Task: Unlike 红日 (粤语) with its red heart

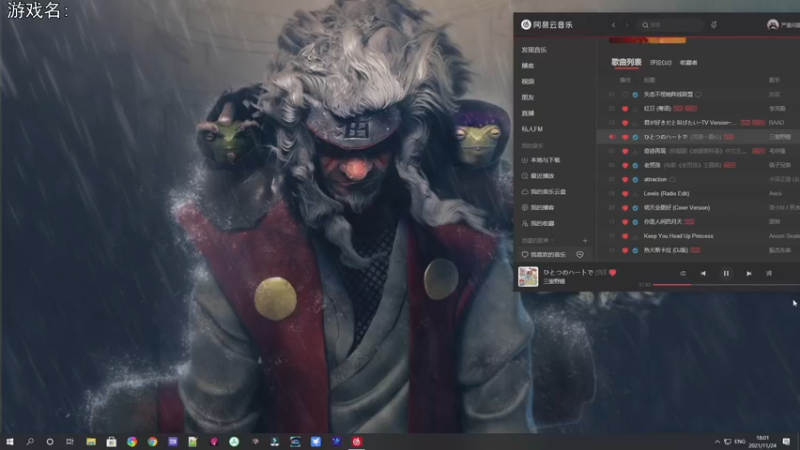Action: pos(625,109)
